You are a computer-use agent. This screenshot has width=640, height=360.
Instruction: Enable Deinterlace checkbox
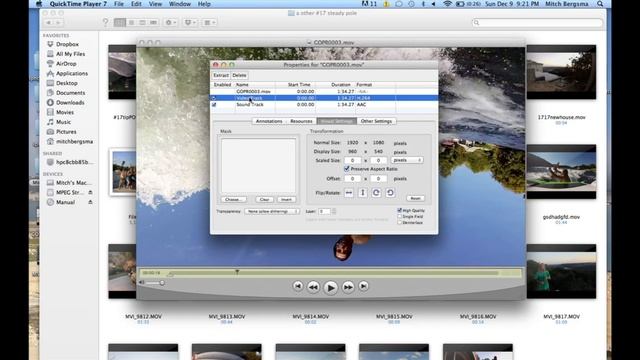coord(400,222)
